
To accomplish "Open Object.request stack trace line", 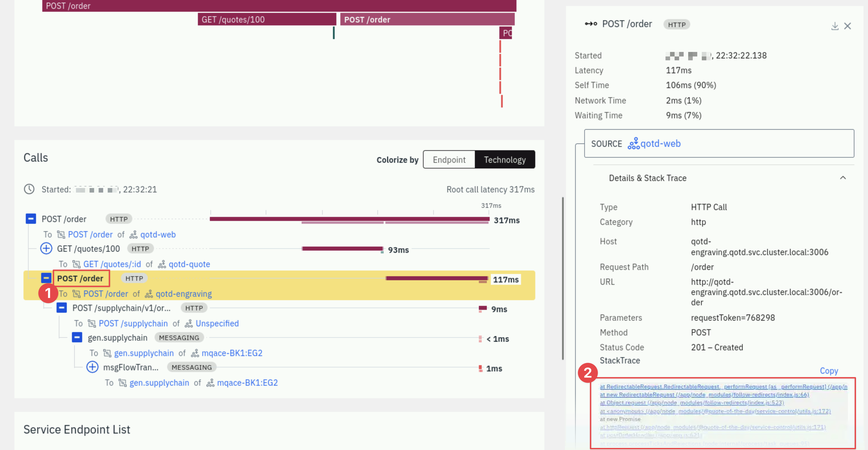I will pos(692,402).
